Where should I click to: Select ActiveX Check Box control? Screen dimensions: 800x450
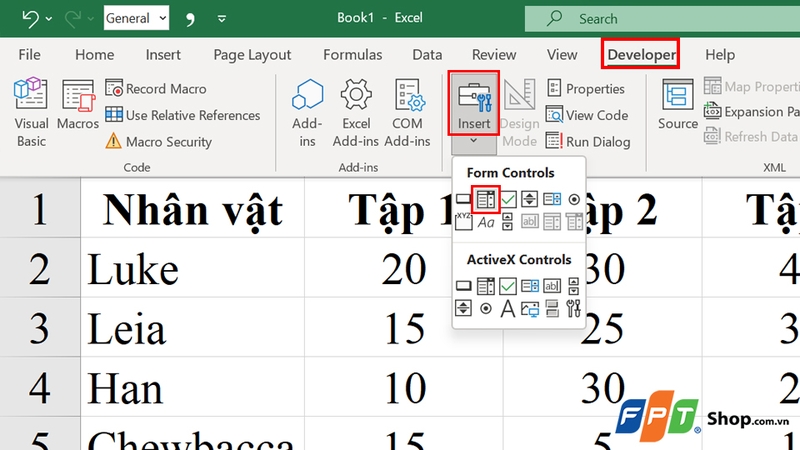coord(508,286)
